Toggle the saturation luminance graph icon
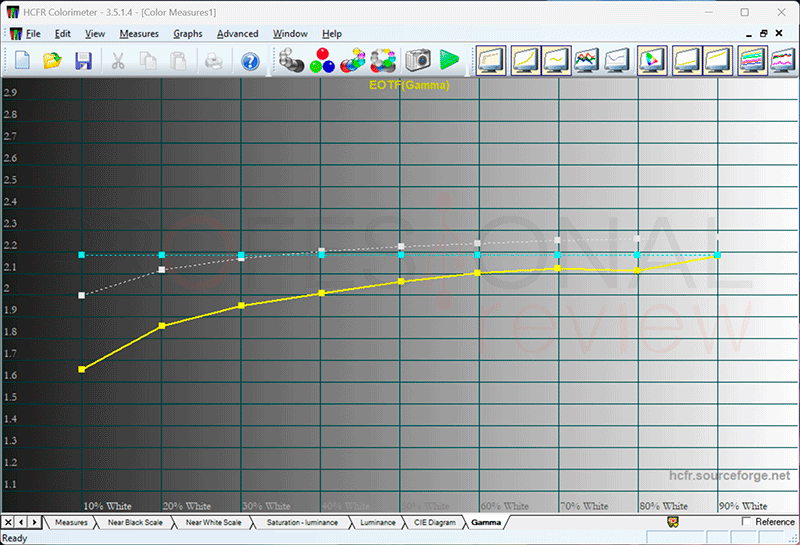The image size is (800, 545). tap(752, 60)
